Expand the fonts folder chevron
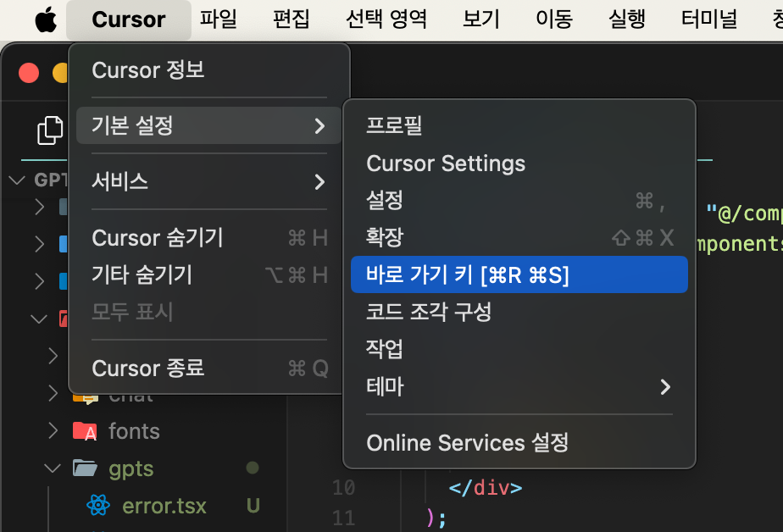The image size is (783, 532). [53, 430]
